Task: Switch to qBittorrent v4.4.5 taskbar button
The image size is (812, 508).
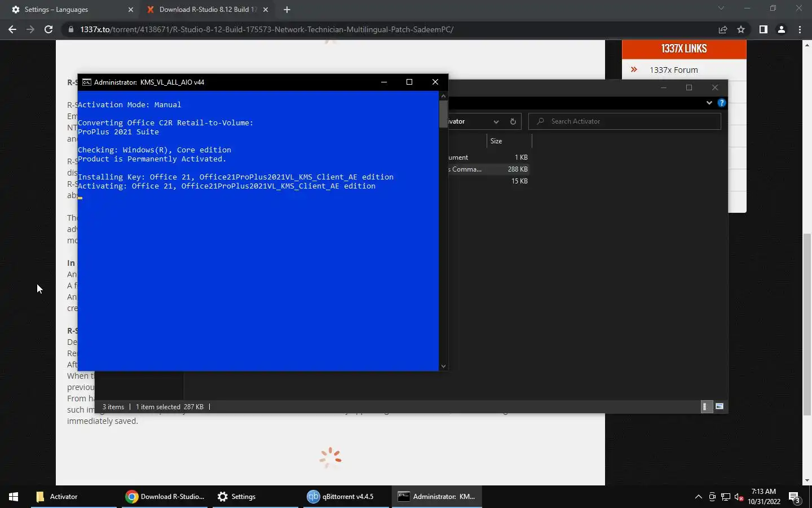Action: click(346, 497)
